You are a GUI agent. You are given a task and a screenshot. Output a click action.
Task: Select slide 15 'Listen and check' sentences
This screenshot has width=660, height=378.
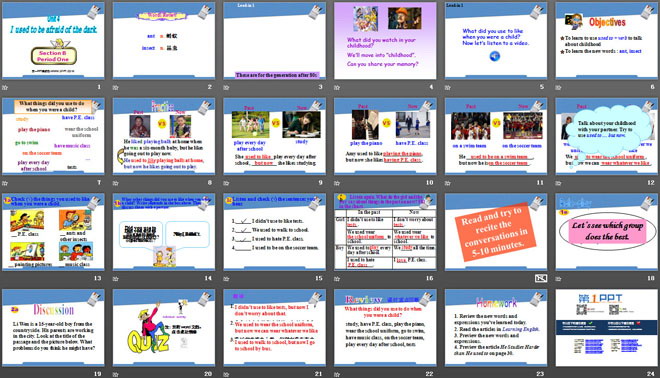point(274,232)
